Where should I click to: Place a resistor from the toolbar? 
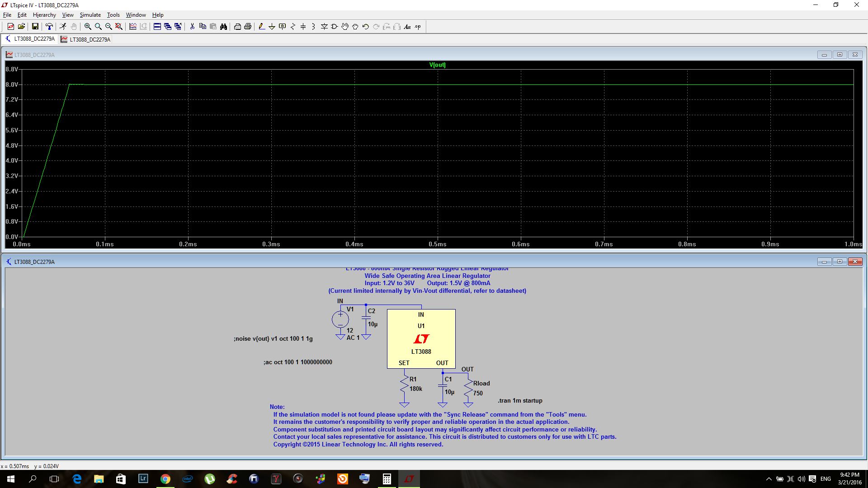[293, 27]
